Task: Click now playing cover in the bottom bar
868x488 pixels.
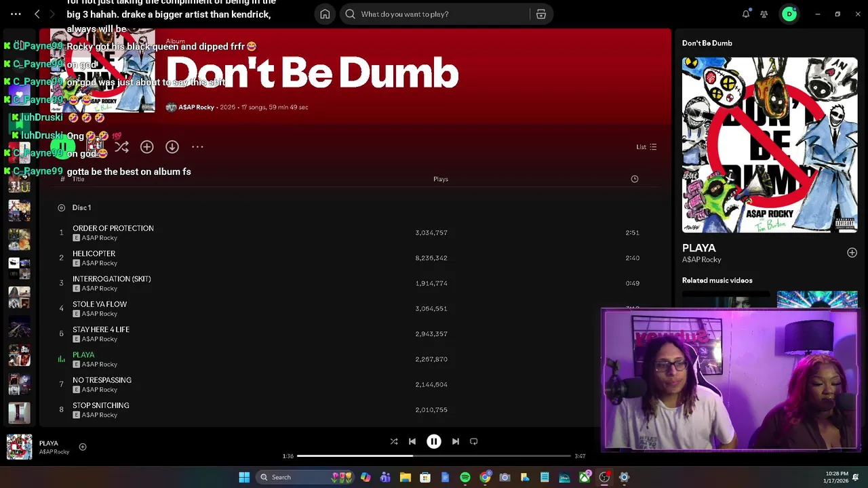Action: [x=19, y=447]
